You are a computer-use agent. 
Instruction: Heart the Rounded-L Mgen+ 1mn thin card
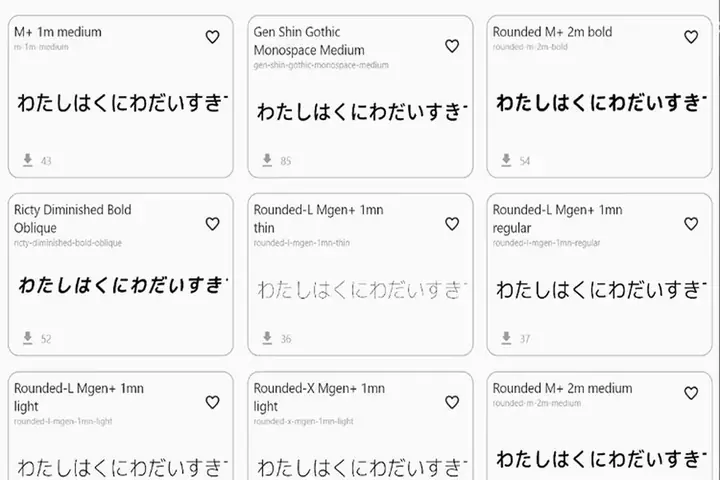click(x=452, y=224)
